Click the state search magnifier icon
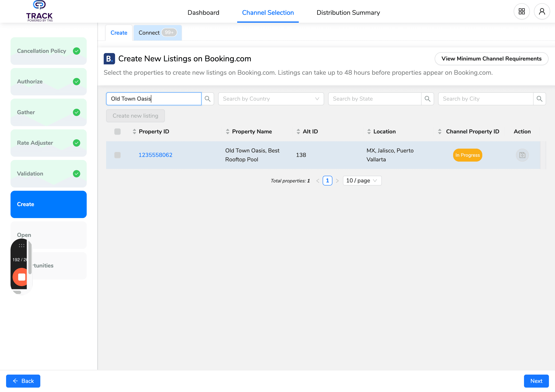This screenshot has width=555, height=392. (x=427, y=99)
